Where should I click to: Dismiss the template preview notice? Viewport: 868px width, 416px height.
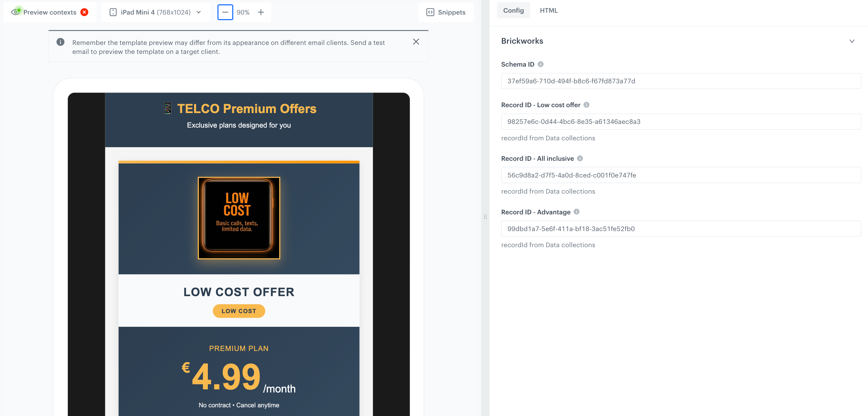click(416, 42)
